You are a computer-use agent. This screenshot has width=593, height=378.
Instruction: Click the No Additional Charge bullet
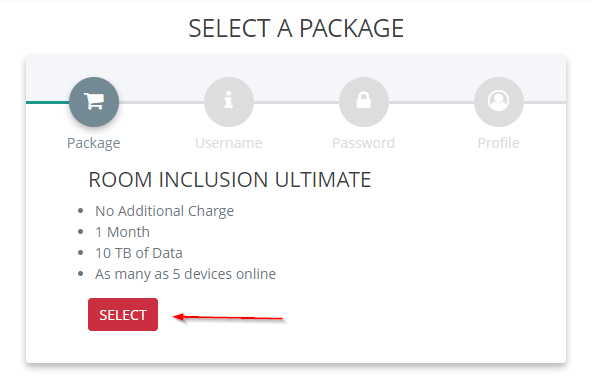pos(165,211)
